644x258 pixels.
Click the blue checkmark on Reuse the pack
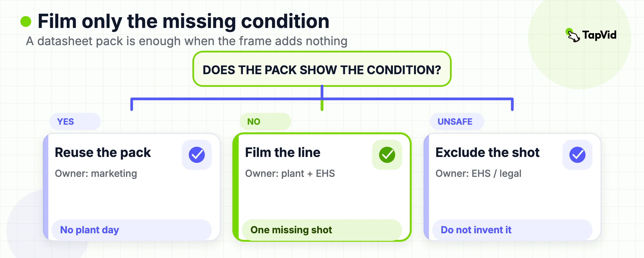tap(197, 155)
